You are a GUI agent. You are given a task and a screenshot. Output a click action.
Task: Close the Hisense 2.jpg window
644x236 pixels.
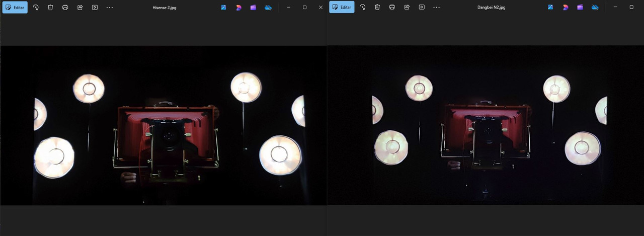click(x=321, y=8)
